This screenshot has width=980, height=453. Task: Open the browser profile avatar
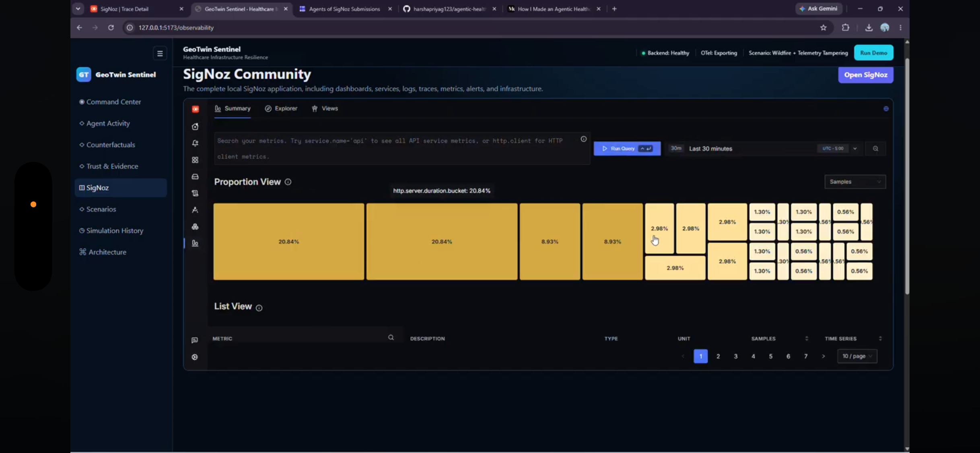click(885, 27)
